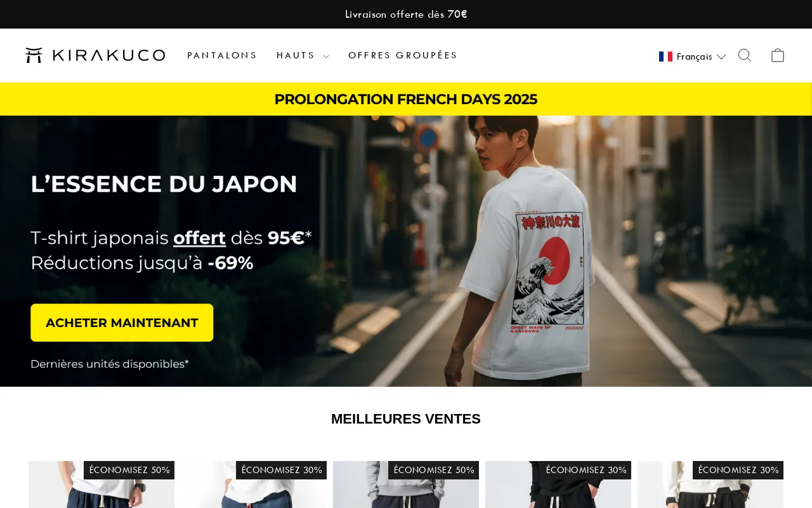Click the KIRAKUCO brand wordmark

108,55
